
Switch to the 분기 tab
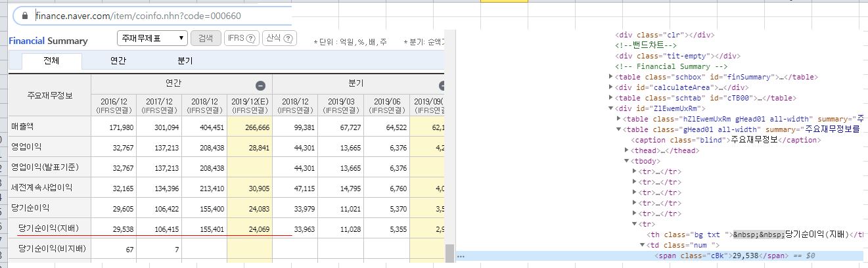tap(185, 61)
